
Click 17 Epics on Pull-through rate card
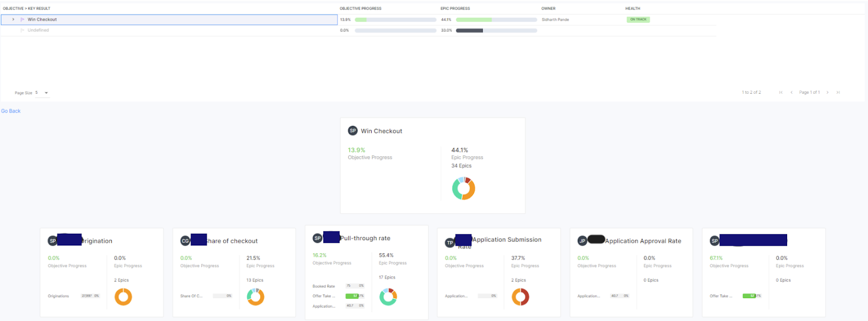click(387, 278)
